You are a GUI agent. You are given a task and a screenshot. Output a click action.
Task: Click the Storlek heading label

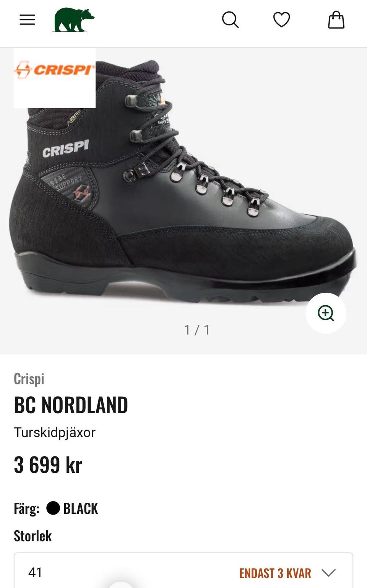click(33, 536)
